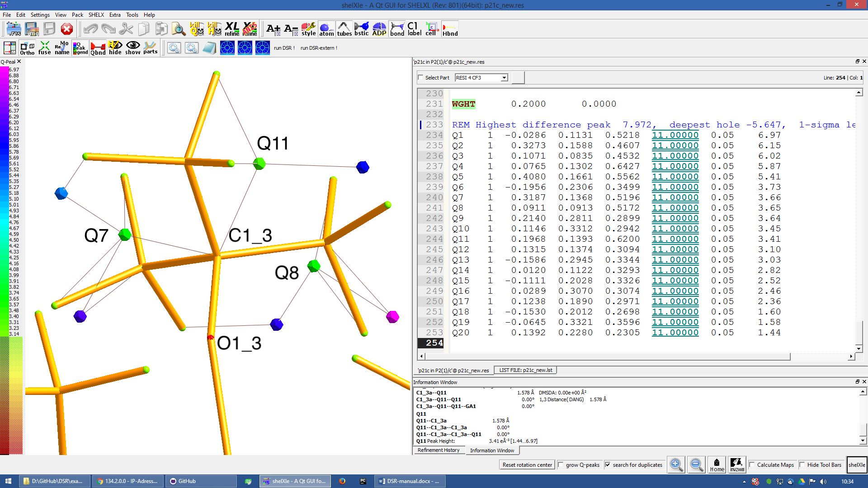Click the run DSR ! button
This screenshot has height=488, width=868.
pos(284,48)
